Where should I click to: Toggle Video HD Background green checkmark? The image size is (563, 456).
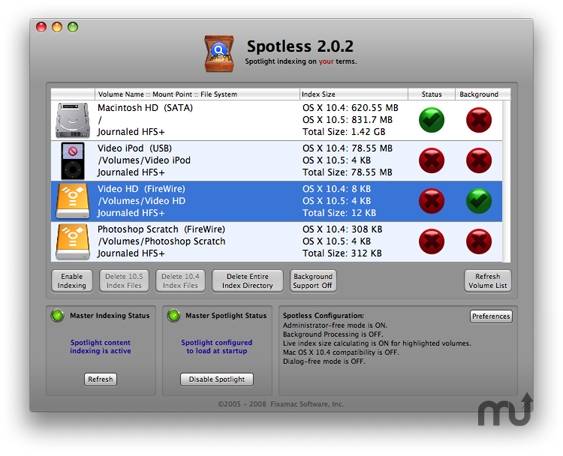479,201
